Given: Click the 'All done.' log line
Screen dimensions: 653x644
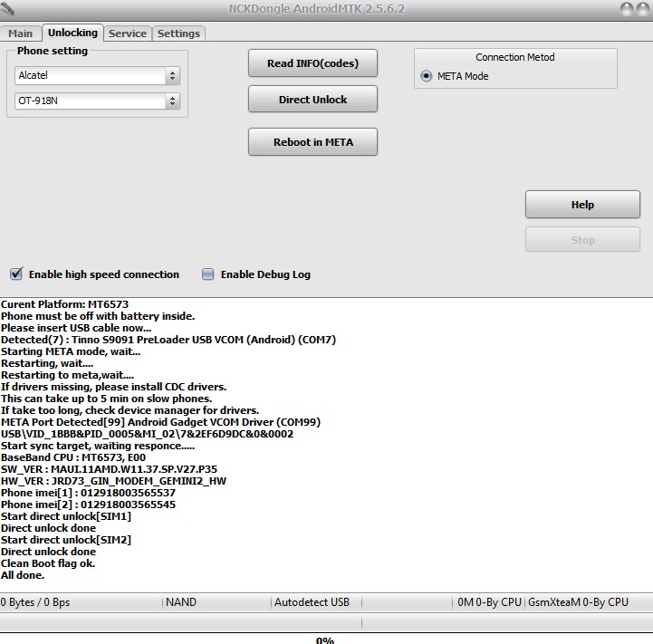Looking at the screenshot, I should 23,575.
